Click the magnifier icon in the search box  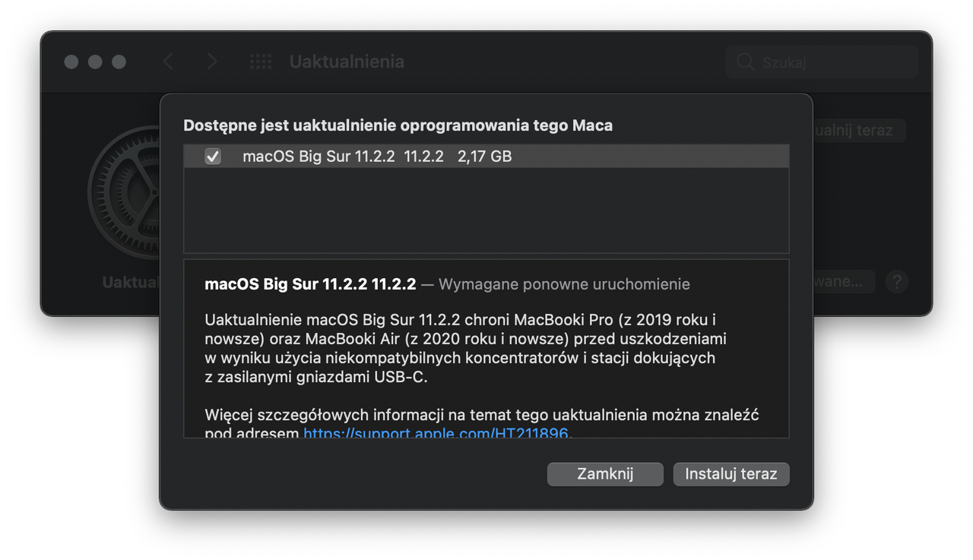(746, 62)
